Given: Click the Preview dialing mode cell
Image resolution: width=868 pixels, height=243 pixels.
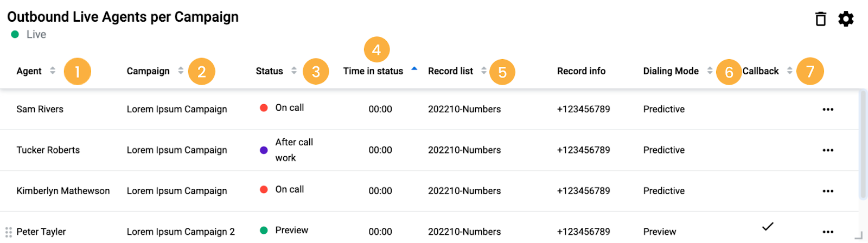Looking at the screenshot, I should coord(660,232).
